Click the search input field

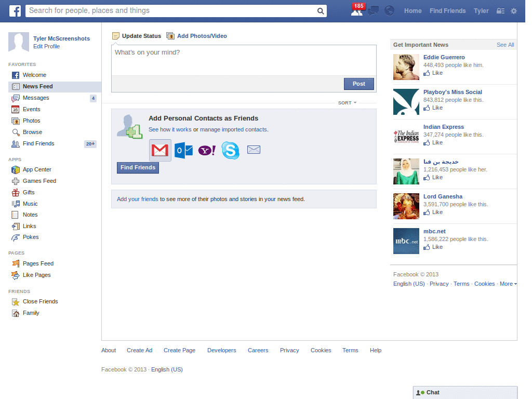[x=171, y=11]
